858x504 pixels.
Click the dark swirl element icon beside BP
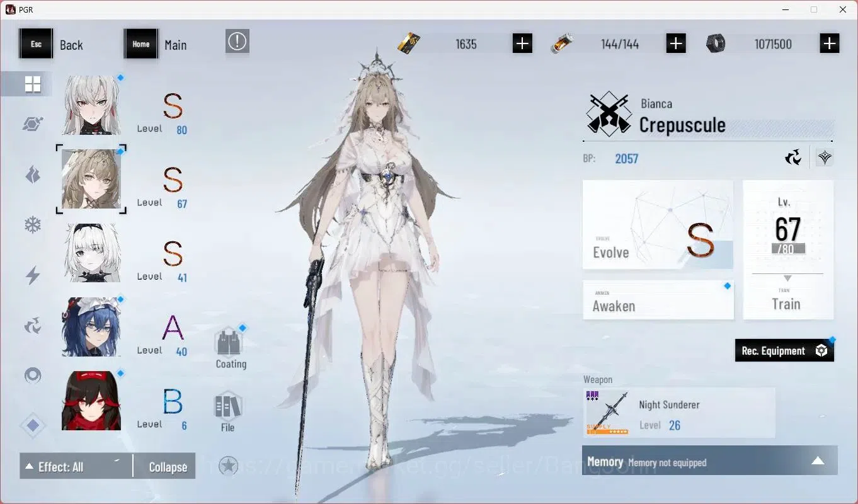[794, 157]
